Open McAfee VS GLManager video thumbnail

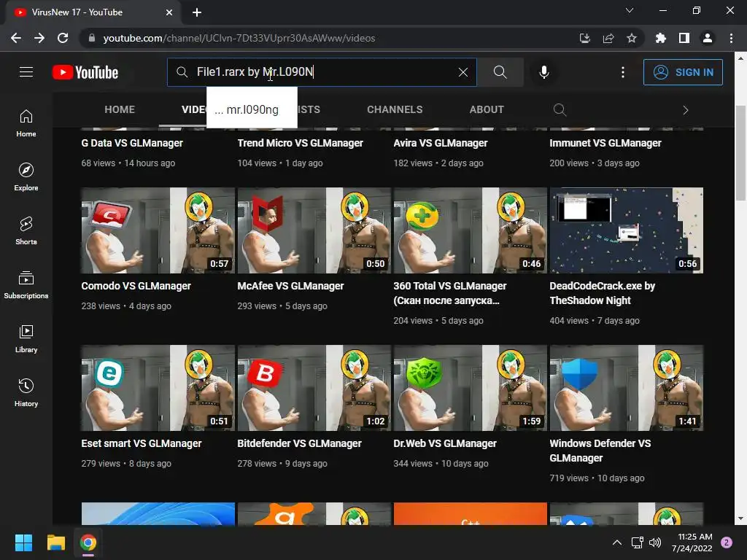(314, 230)
